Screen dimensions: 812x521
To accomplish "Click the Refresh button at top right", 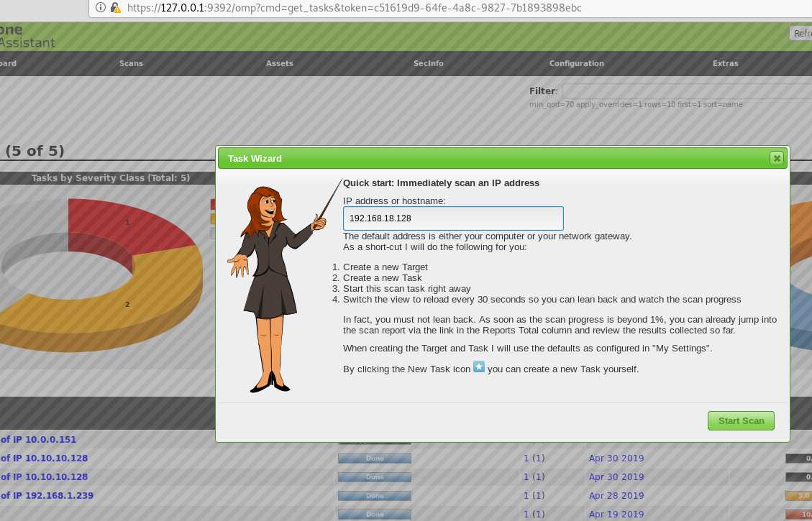I will [x=800, y=33].
